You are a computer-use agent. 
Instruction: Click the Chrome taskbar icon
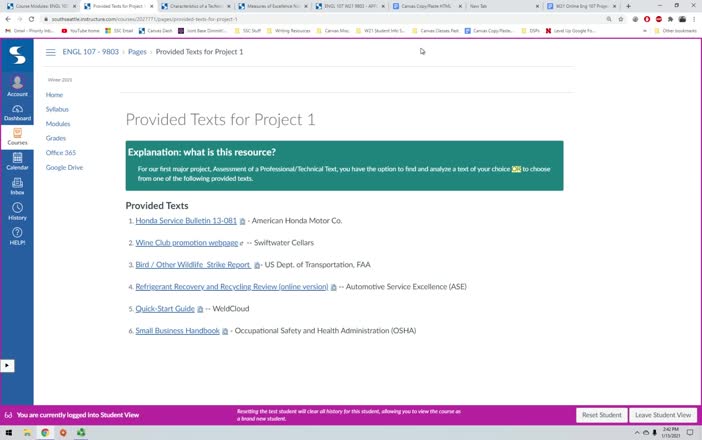[45, 433]
